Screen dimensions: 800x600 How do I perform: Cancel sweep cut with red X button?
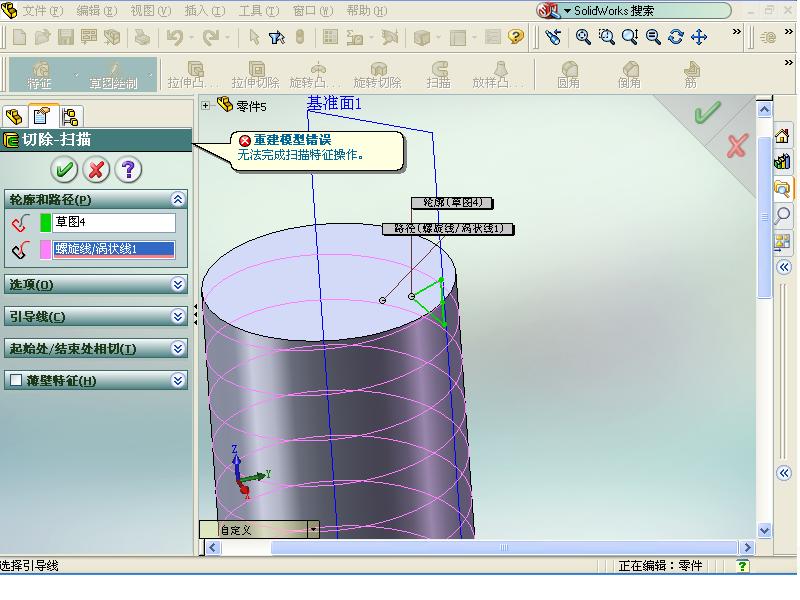(96, 169)
